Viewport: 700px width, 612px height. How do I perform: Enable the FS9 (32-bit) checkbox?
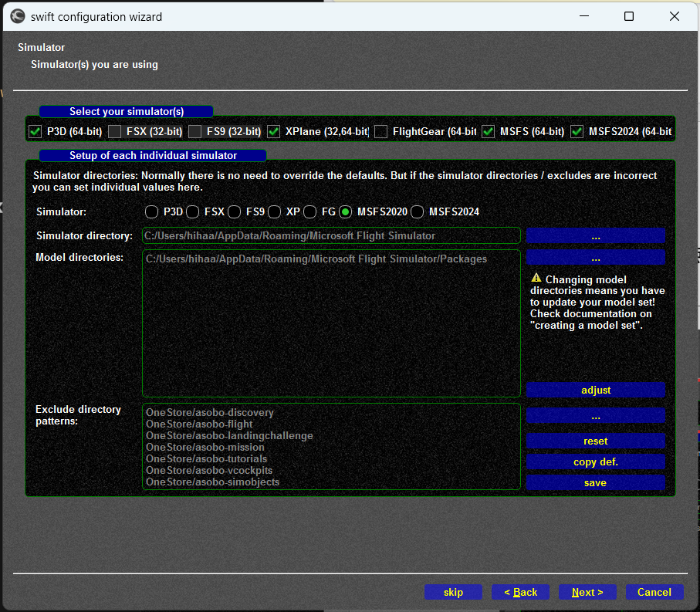[x=194, y=132]
